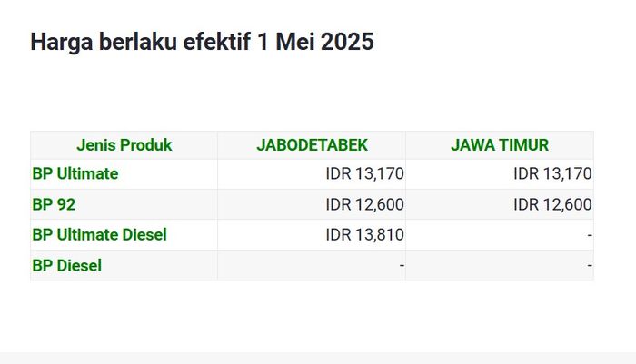Click the "Jenis Produk" column header

click(x=124, y=145)
